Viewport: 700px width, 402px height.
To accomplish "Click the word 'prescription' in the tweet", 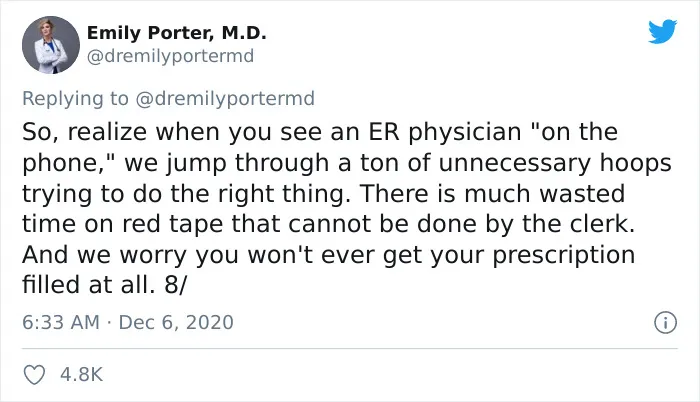I will click(564, 255).
